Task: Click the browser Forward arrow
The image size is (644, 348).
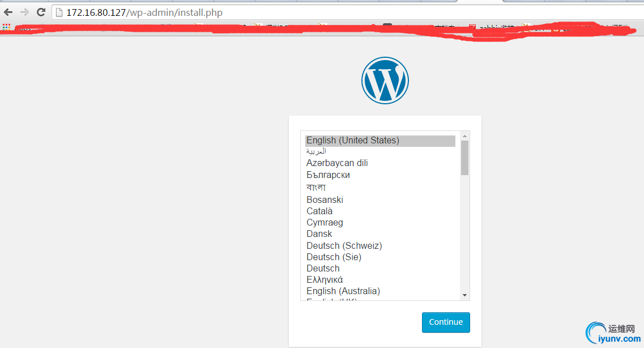Action: tap(25, 12)
